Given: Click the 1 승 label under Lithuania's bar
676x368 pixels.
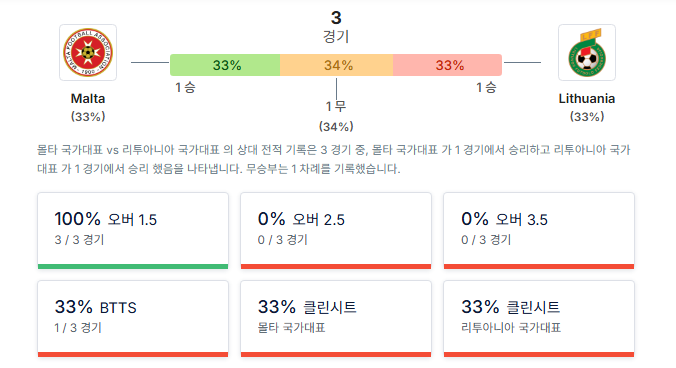Looking at the screenshot, I should click(486, 87).
